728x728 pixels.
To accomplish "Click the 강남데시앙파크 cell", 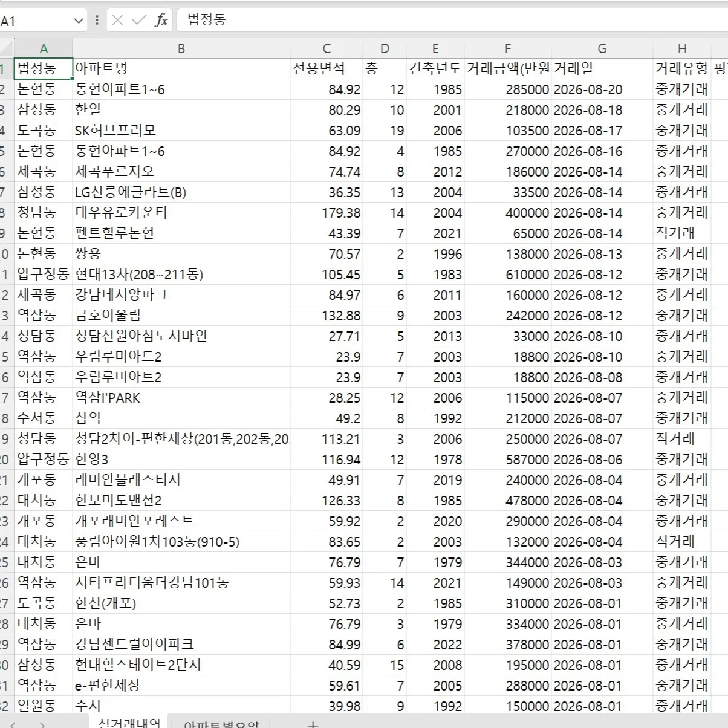I will coord(181,295).
